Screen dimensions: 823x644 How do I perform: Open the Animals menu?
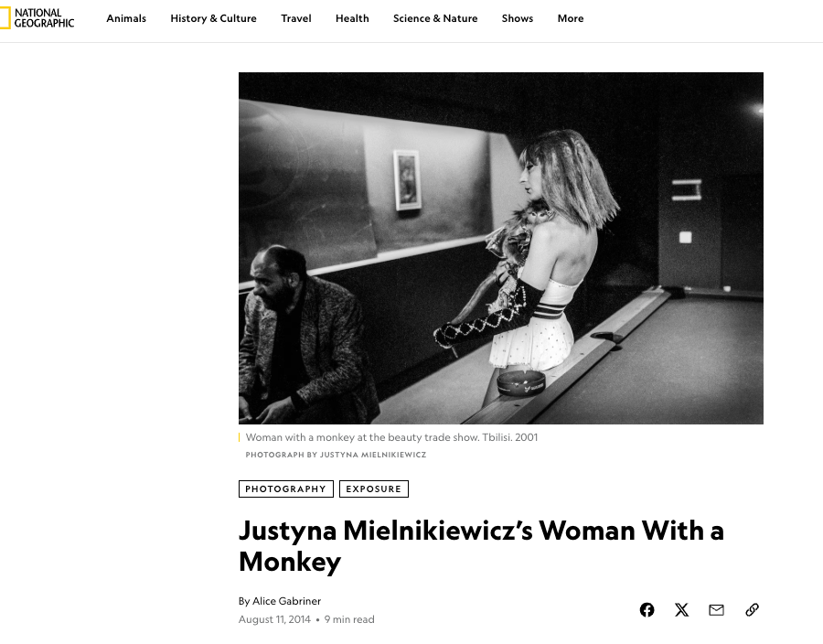coord(126,18)
